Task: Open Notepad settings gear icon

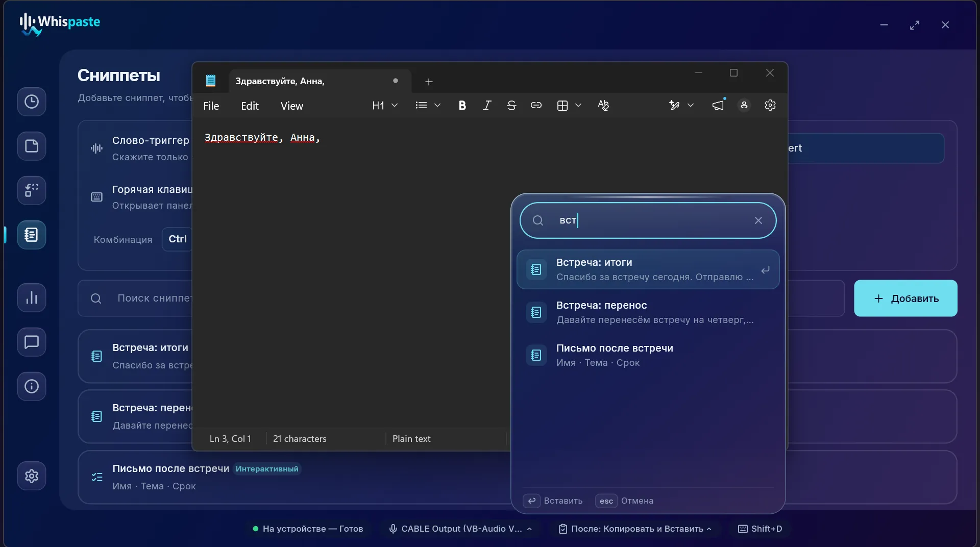Action: click(770, 105)
